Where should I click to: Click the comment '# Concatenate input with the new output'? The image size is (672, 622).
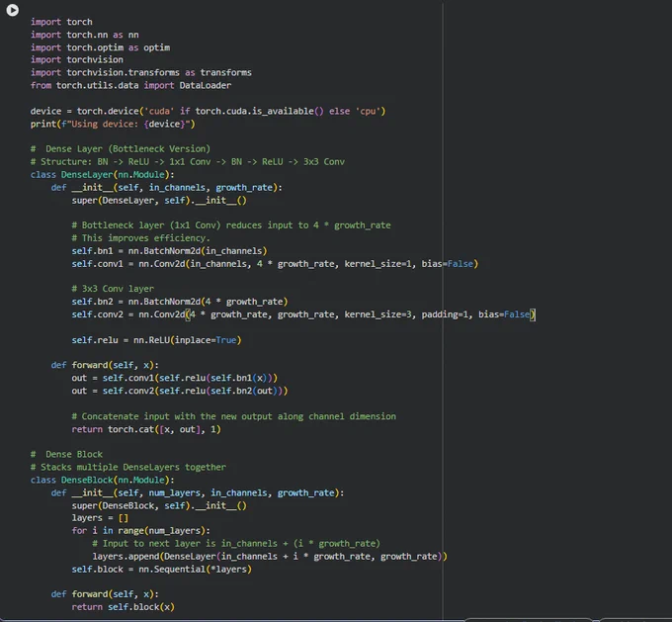click(x=233, y=416)
